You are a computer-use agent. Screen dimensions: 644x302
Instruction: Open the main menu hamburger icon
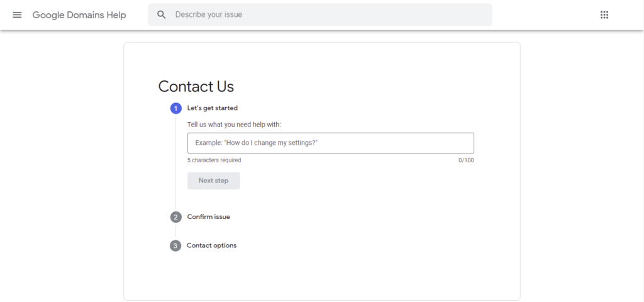(17, 14)
